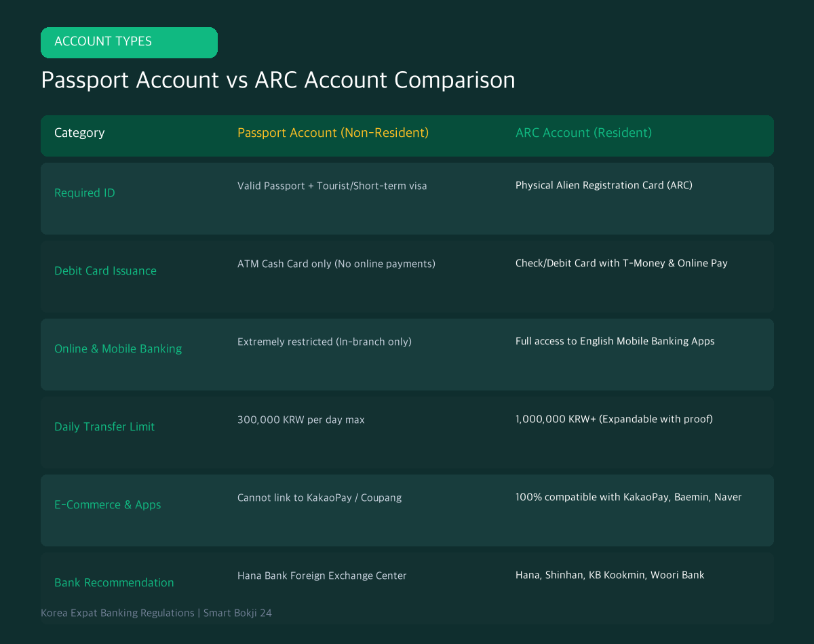Select 'Check/Debit Card with T-Money & Online Pay'
This screenshot has height=644, width=814.
pyautogui.click(x=621, y=263)
